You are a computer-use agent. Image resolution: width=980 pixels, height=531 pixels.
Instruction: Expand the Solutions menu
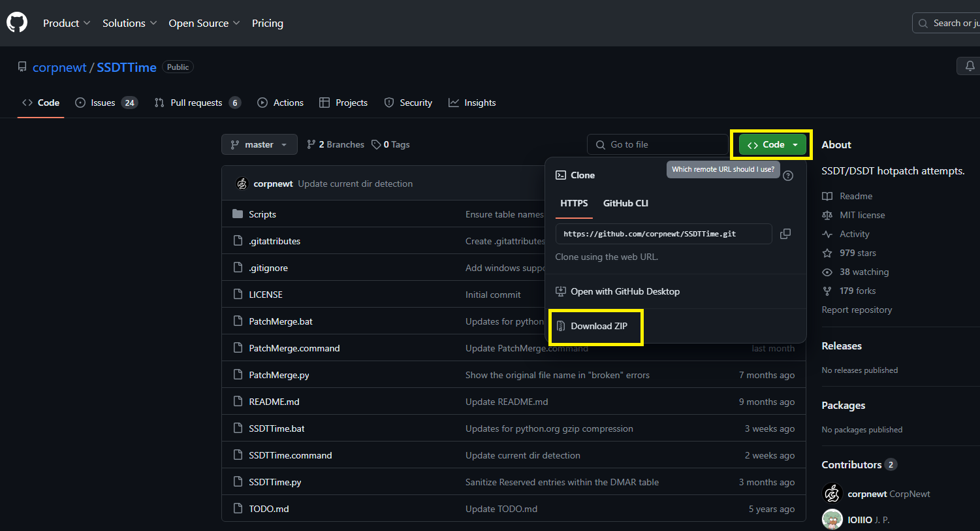(129, 23)
